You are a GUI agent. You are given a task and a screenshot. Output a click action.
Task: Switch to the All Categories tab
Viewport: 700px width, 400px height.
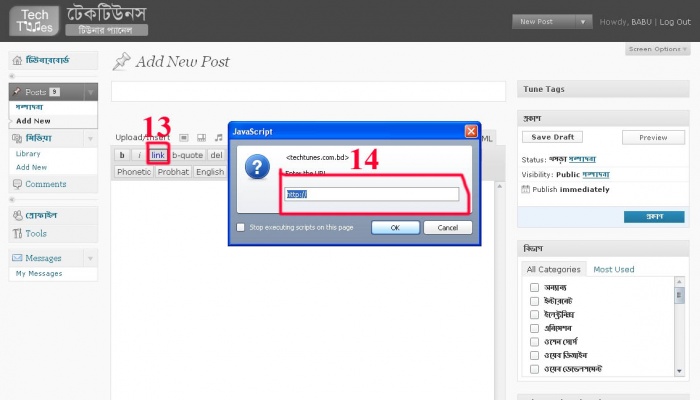point(553,269)
